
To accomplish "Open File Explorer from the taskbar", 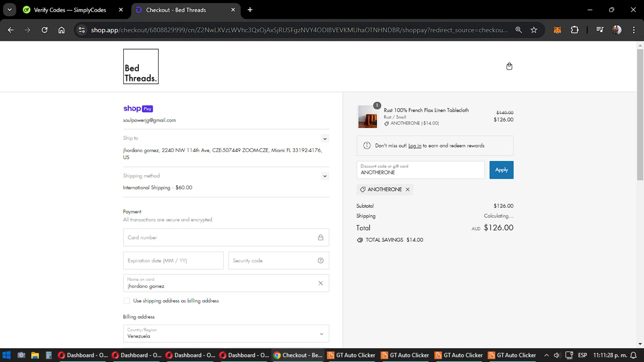I will pyautogui.click(x=35, y=355).
